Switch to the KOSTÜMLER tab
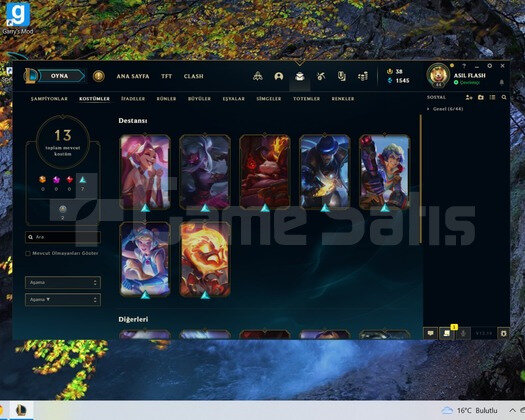This screenshot has width=525, height=420. pos(94,99)
